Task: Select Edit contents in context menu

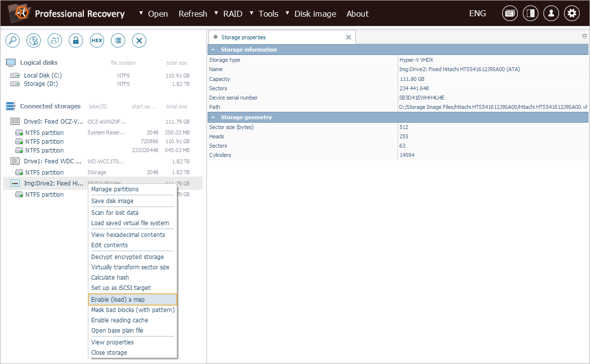Action: point(133,245)
